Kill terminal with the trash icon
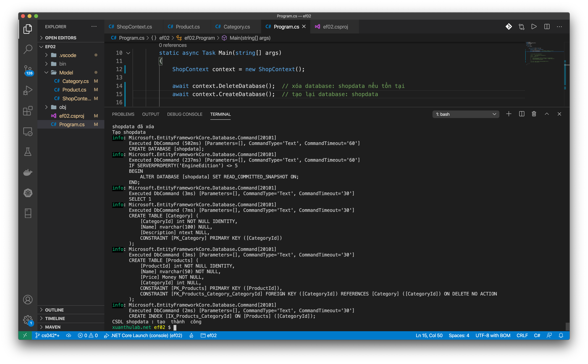588x364 pixels. click(534, 114)
